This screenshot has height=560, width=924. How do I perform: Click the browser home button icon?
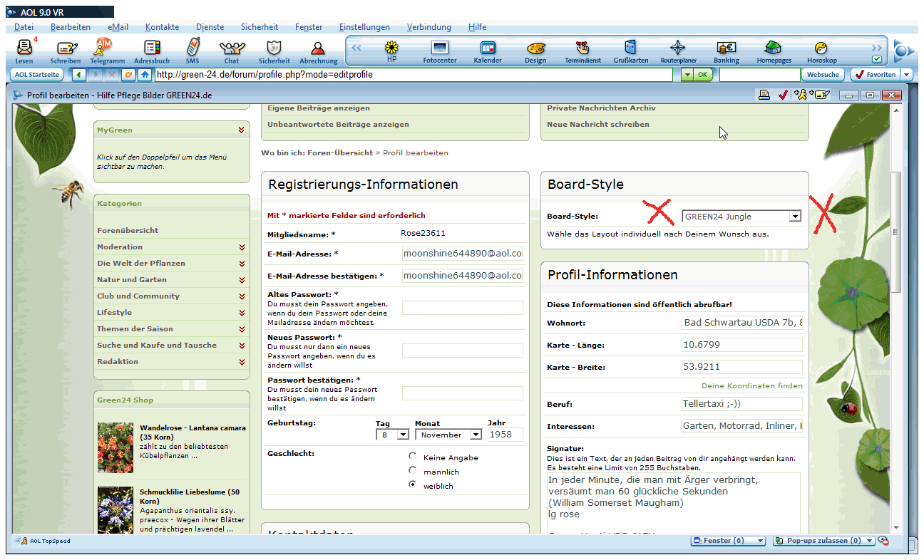click(x=145, y=75)
